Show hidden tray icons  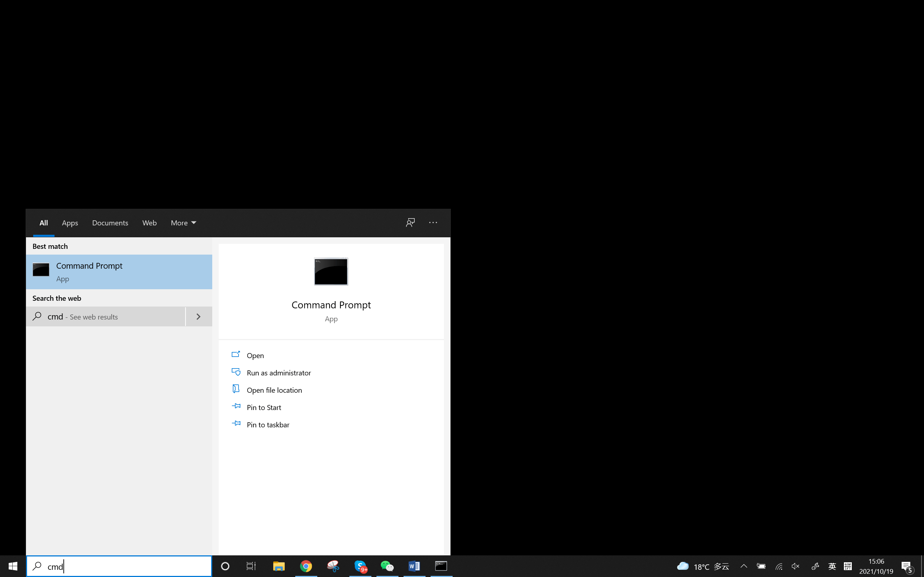744,566
